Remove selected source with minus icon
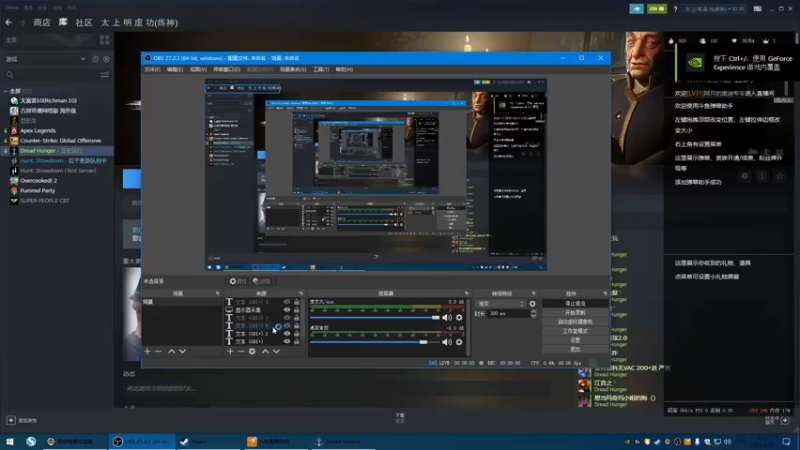 (241, 351)
